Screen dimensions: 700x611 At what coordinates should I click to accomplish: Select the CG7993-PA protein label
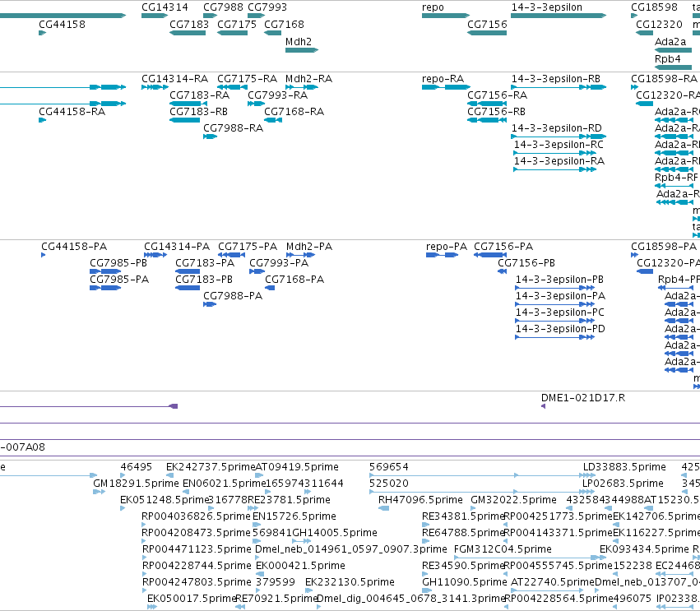[x=279, y=263]
